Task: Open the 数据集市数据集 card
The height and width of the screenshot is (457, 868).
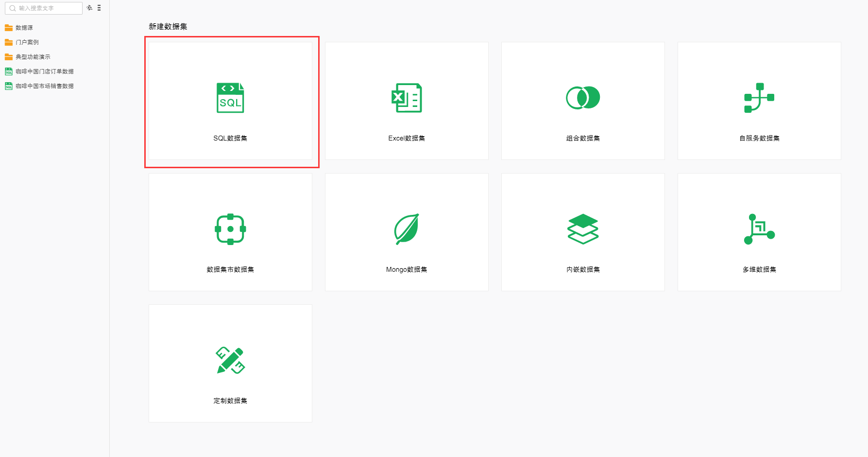Action: click(230, 232)
